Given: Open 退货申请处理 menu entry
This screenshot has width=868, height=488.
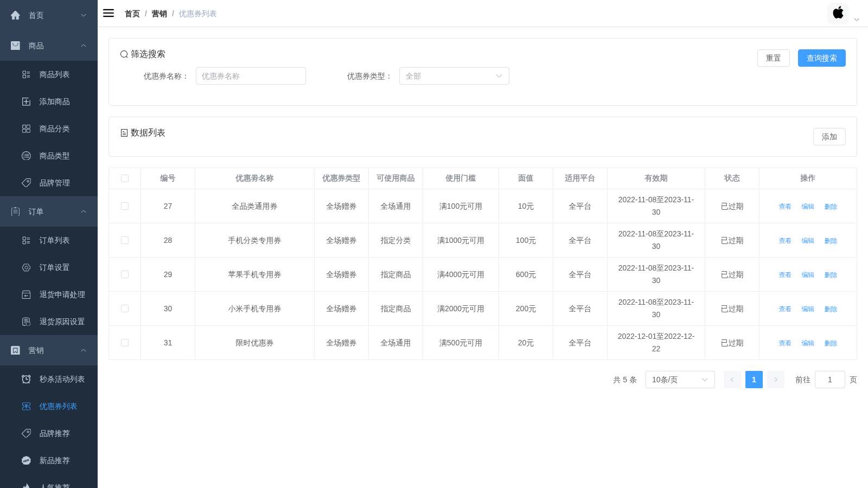Looking at the screenshot, I should pos(49,294).
